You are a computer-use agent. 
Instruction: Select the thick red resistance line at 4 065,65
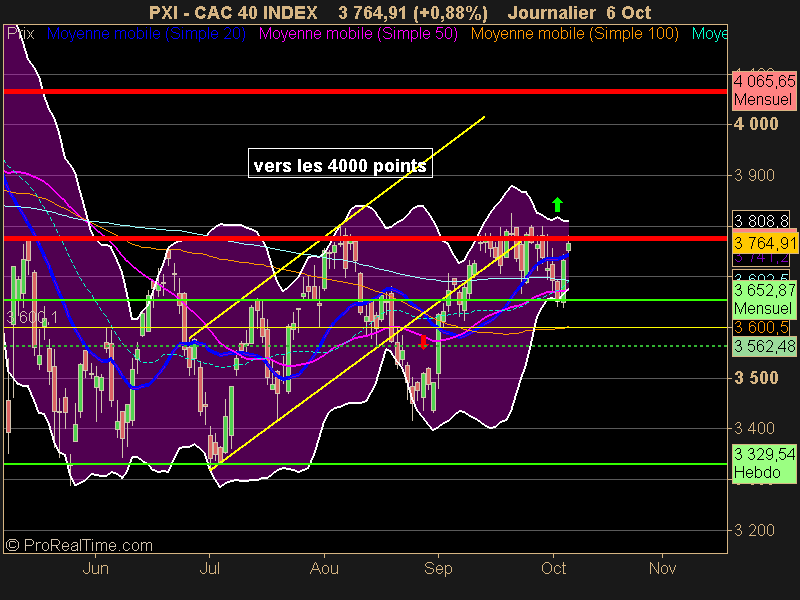click(365, 91)
